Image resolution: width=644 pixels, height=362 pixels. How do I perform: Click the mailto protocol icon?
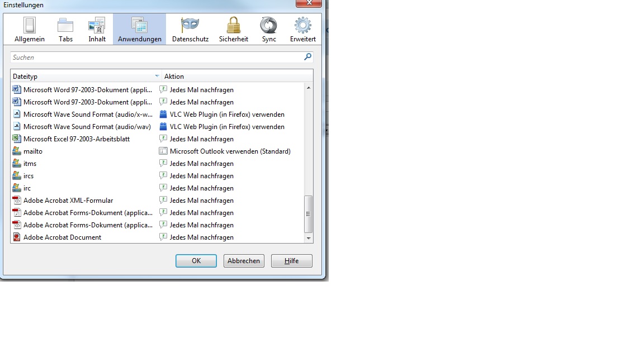16,151
